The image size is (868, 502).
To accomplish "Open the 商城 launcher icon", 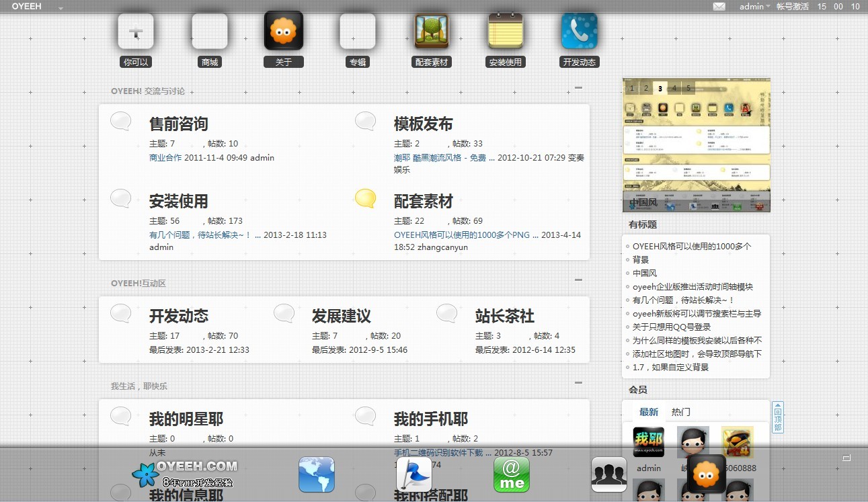I will [x=210, y=32].
